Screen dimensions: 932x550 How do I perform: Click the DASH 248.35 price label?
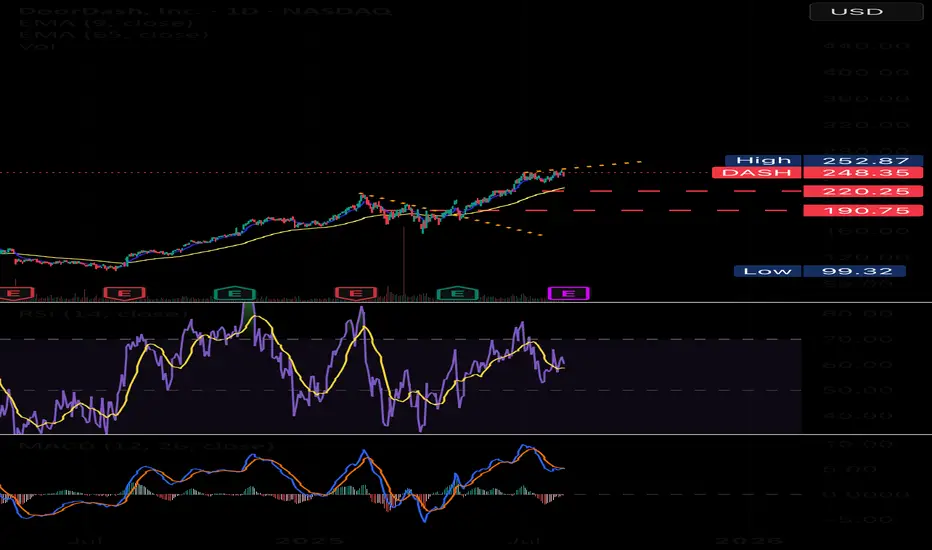click(x=817, y=173)
